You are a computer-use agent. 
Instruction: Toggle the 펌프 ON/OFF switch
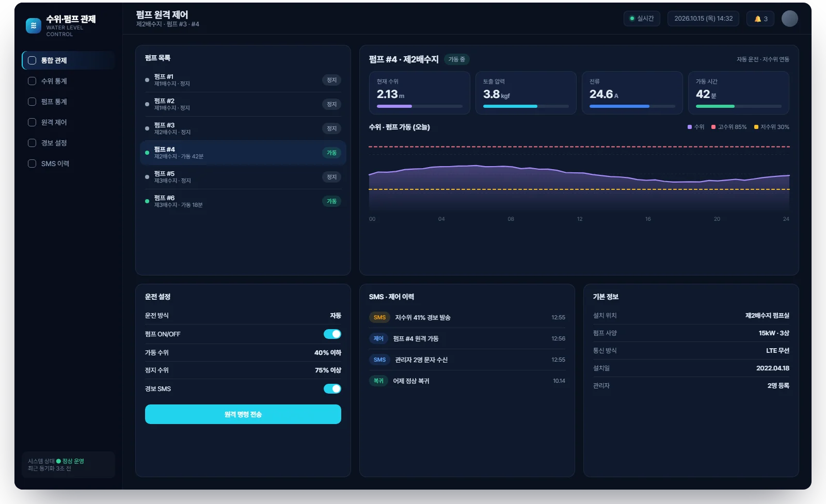tap(332, 334)
